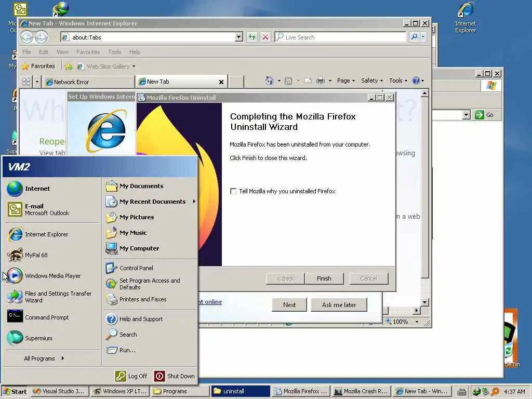This screenshot has height=399, width=532.
Task: Click the Go button in background window
Action: click(x=484, y=115)
